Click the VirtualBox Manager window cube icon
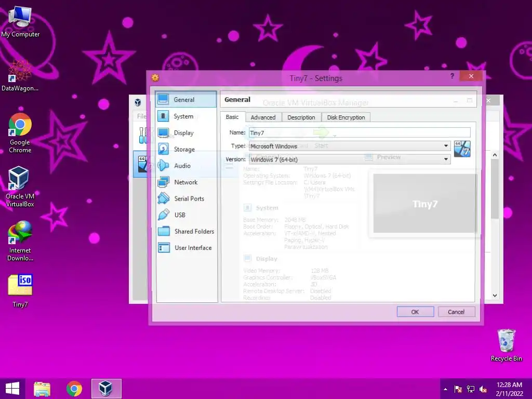This screenshot has width=532, height=399. point(138,102)
